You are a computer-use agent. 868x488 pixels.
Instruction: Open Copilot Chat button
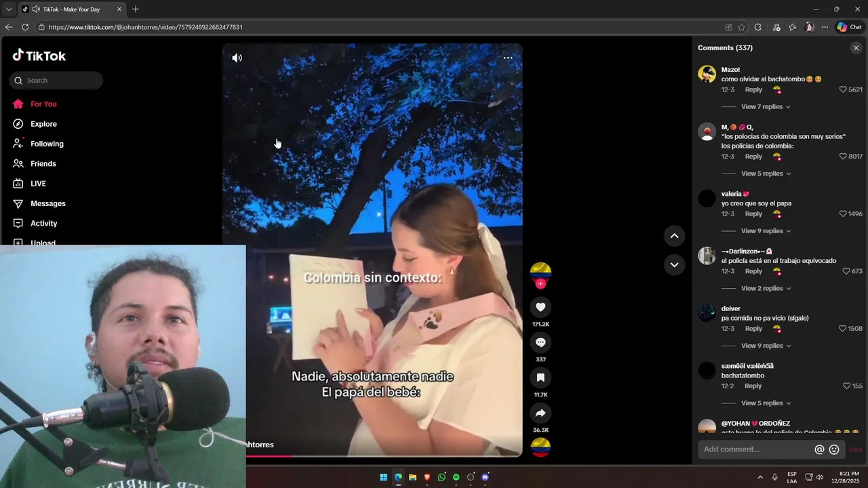pyautogui.click(x=849, y=27)
